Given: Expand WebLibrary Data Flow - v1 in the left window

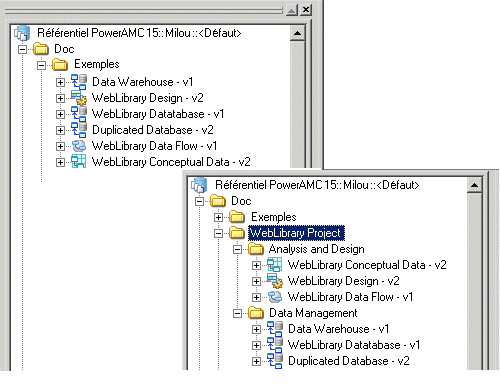Looking at the screenshot, I should (60, 146).
